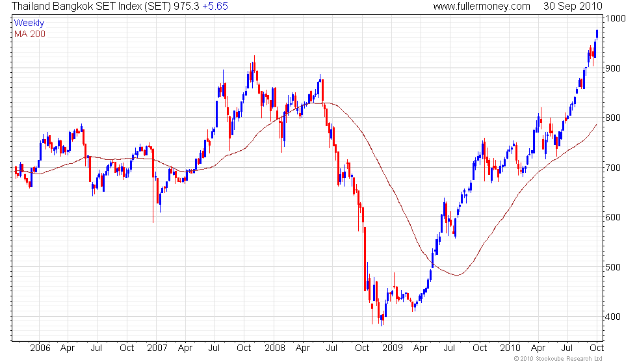Click the 'Apr' label after 2010
Image resolution: width=637 pixels, height=364 pixels.
coord(538,348)
